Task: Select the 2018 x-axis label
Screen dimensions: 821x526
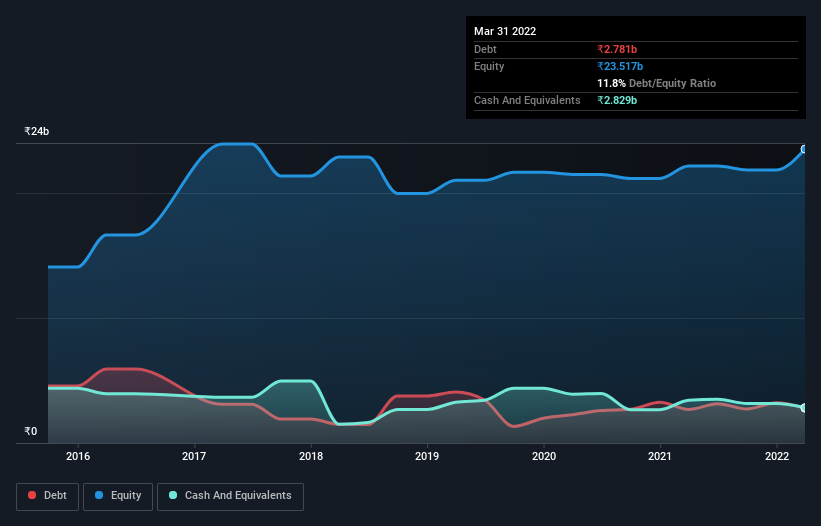Action: pyautogui.click(x=311, y=456)
